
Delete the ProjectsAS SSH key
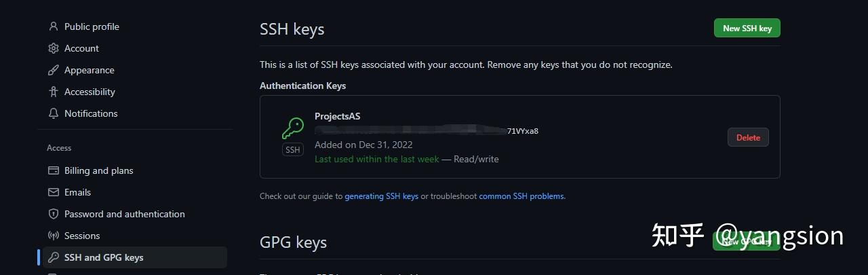[748, 137]
